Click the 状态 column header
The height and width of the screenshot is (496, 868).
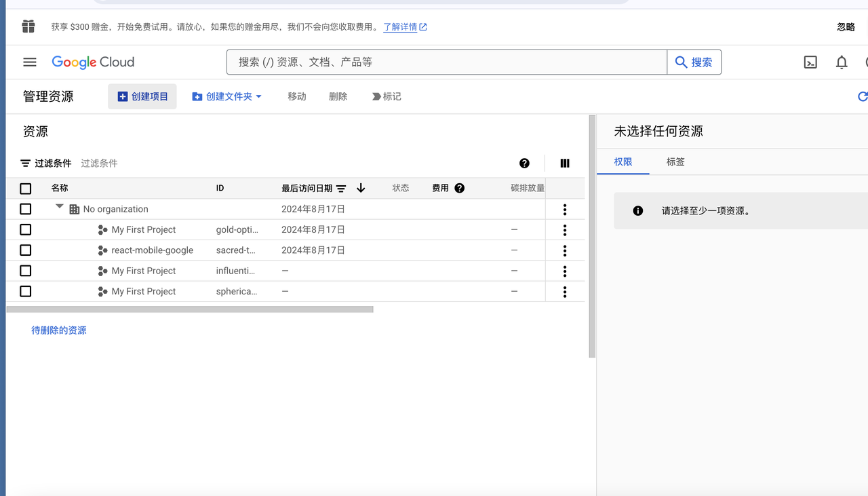pos(401,188)
